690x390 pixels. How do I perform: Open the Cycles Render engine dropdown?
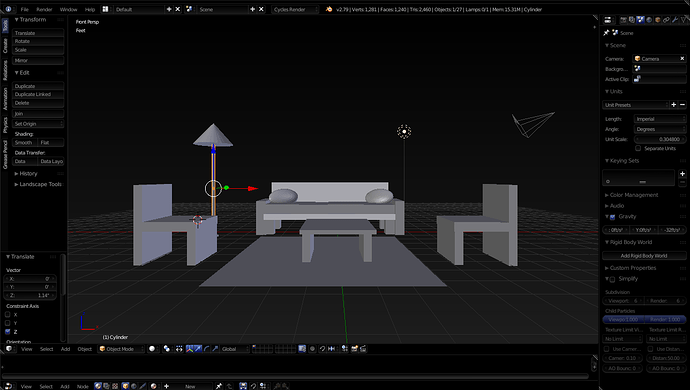[x=295, y=9]
